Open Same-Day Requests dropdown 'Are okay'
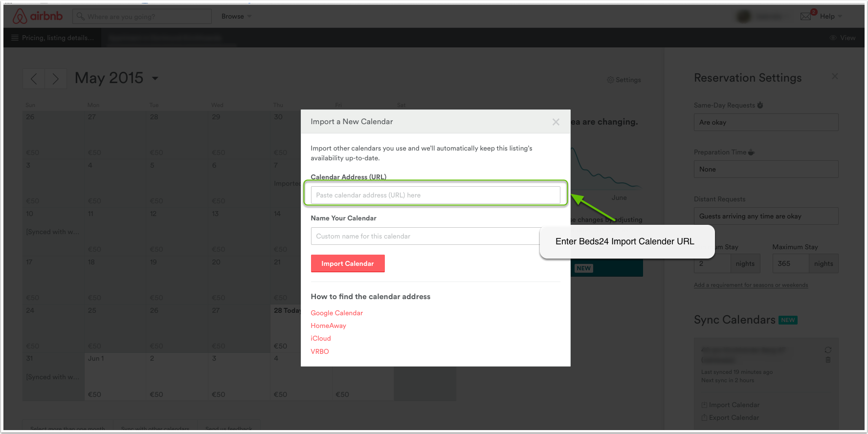Viewport: 868px width, 434px height. click(x=766, y=122)
